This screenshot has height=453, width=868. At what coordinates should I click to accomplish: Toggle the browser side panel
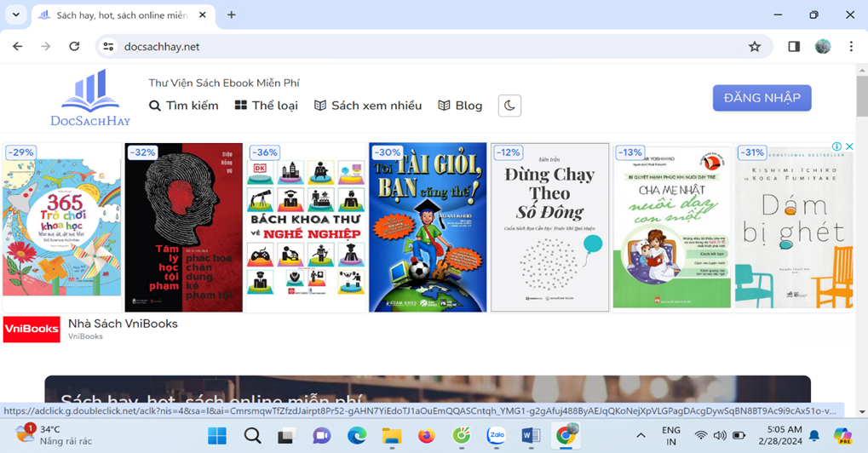pos(793,47)
